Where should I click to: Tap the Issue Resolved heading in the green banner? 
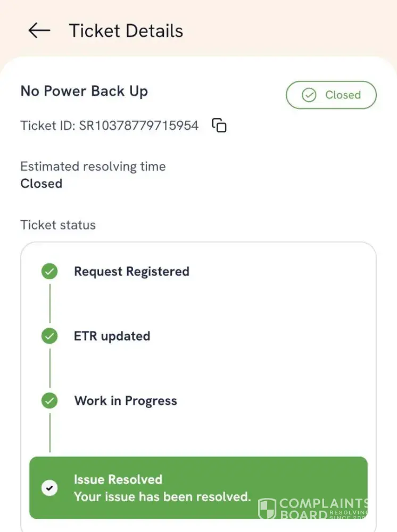[x=118, y=479]
